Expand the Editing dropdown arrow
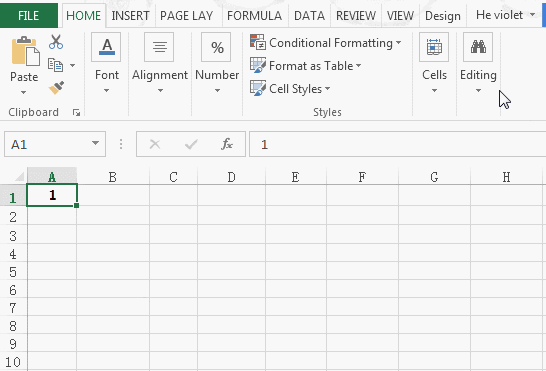Viewport: 546px width, 371px height. pyautogui.click(x=478, y=90)
